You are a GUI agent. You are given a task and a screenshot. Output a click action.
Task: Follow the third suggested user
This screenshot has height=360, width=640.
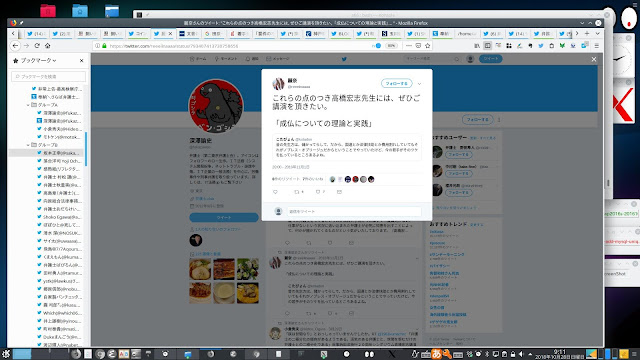(458, 192)
